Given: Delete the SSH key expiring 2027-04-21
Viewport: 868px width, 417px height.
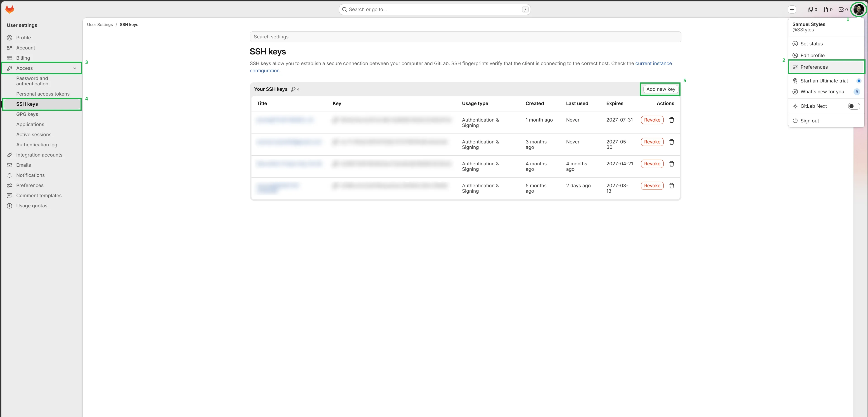Looking at the screenshot, I should [671, 164].
